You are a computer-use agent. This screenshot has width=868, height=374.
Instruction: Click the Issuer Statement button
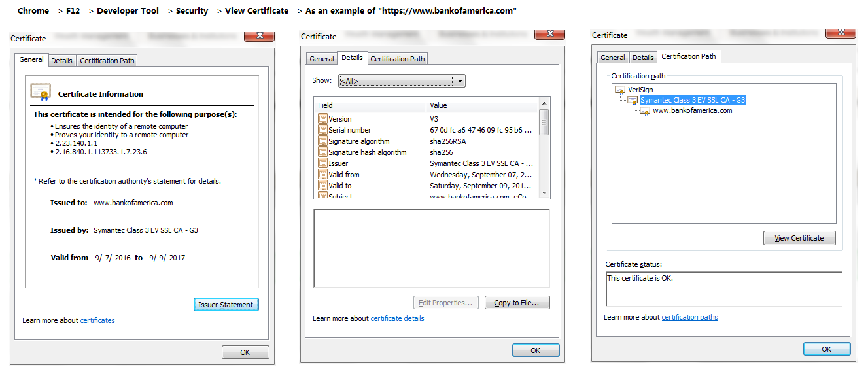coord(226,305)
